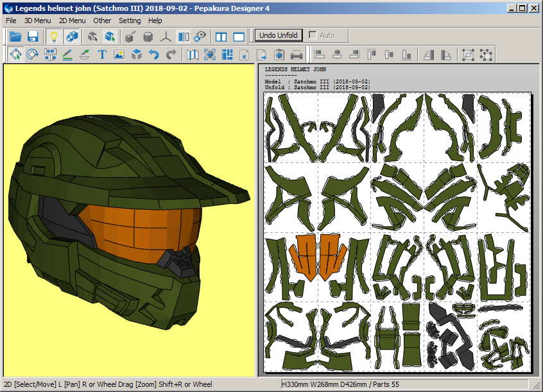Click the Undo Unfold button

(x=279, y=35)
